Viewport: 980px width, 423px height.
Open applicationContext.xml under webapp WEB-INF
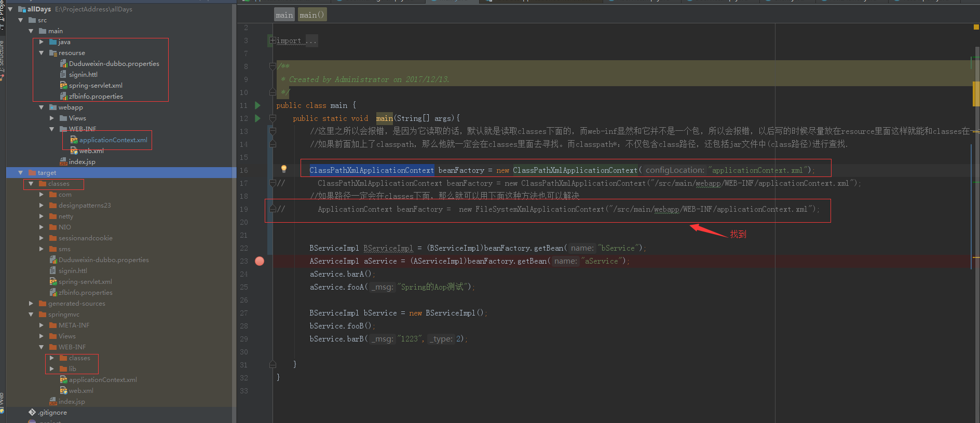[x=113, y=140]
